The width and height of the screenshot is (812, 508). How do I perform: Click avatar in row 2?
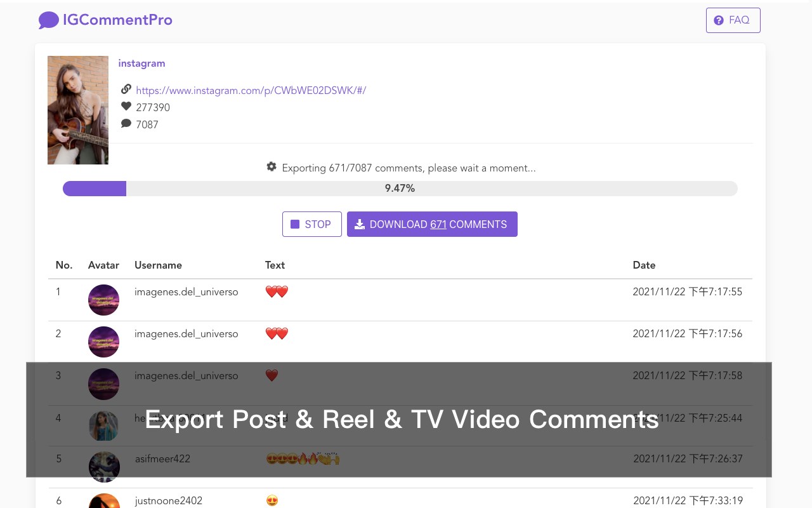103,342
